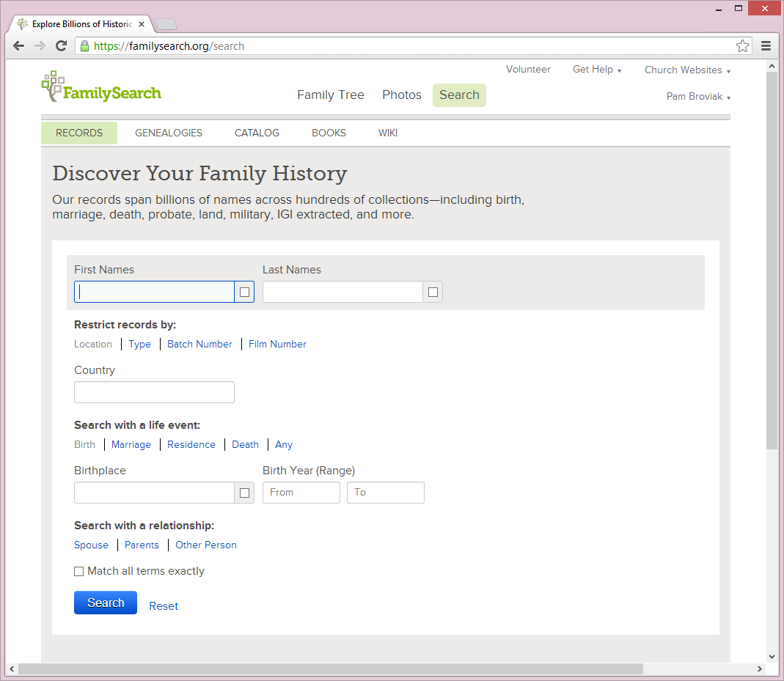Screen dimensions: 784x681
Task: Switch to the Catalog tab
Action: pyautogui.click(x=257, y=133)
